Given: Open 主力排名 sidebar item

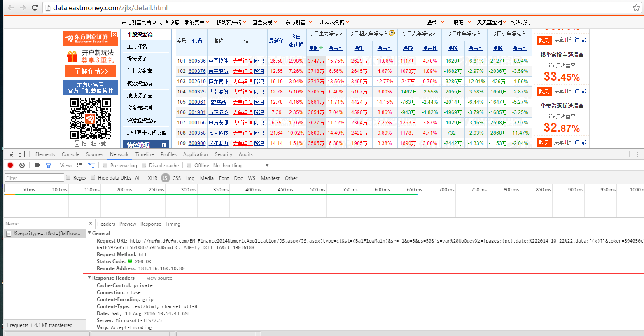Looking at the screenshot, I should point(137,46).
